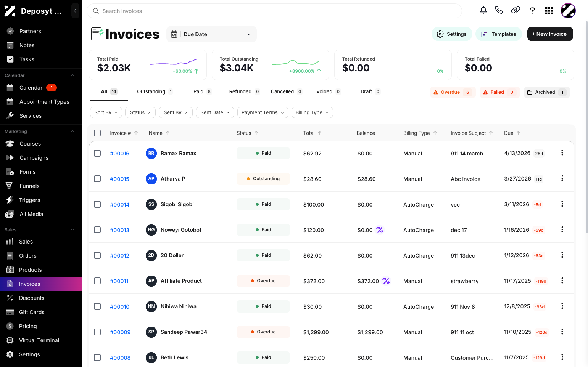Select checkbox for invoice #00011
Screen dimensions: 588x367
coord(97,281)
